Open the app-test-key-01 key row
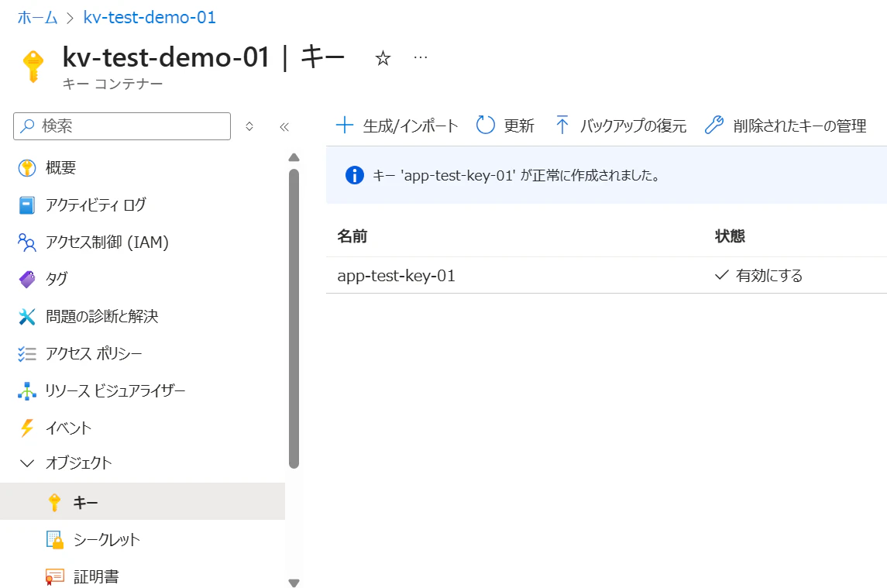 [607, 276]
